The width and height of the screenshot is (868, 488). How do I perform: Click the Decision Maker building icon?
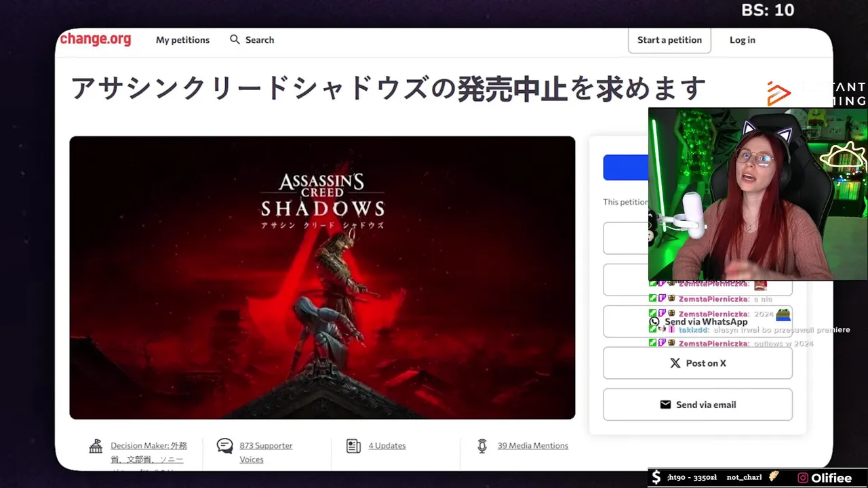96,446
